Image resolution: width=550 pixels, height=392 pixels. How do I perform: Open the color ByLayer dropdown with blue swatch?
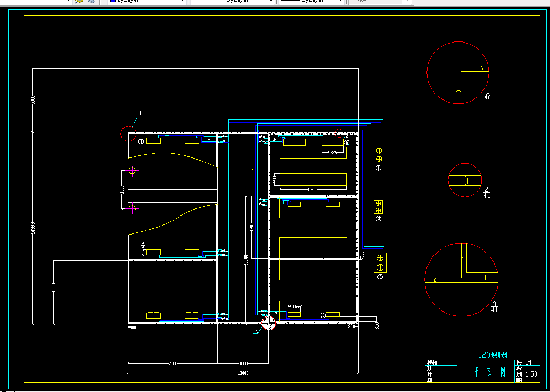pyautogui.click(x=147, y=2)
